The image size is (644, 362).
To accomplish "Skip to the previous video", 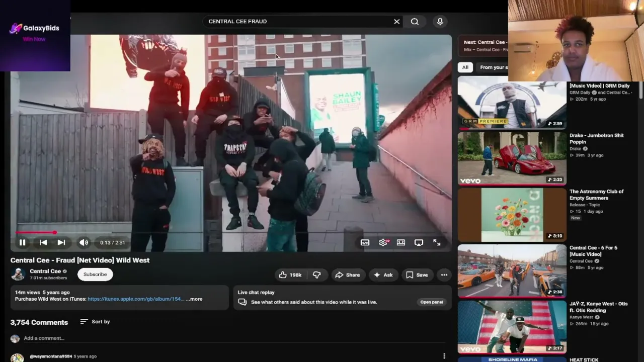I will pos(43,242).
